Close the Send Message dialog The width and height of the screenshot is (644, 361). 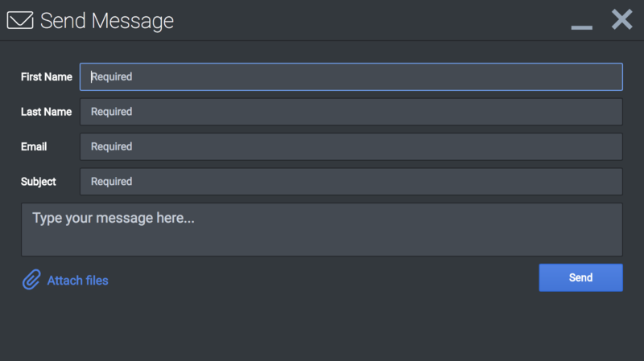(x=621, y=19)
